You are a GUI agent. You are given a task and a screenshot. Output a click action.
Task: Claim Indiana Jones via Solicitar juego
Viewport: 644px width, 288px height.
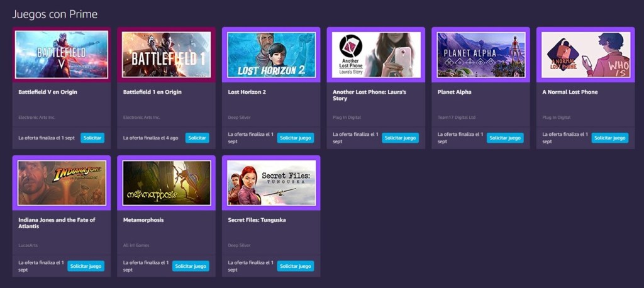86,266
